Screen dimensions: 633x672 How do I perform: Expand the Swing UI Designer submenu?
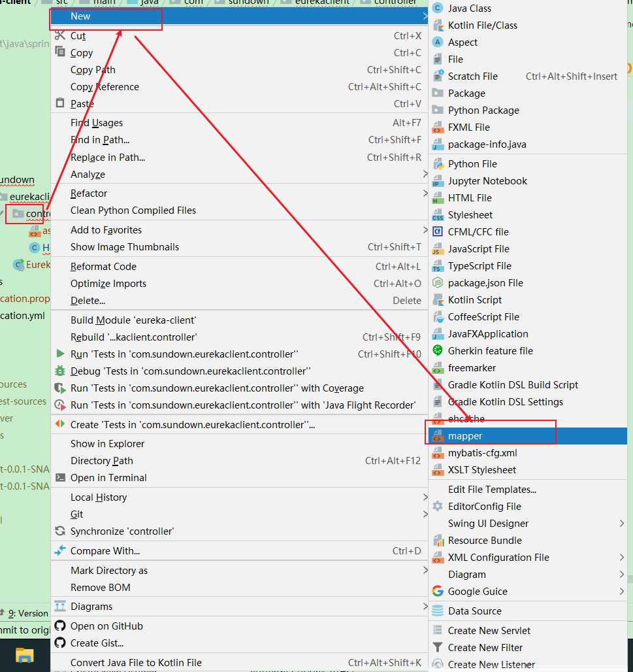[621, 524]
